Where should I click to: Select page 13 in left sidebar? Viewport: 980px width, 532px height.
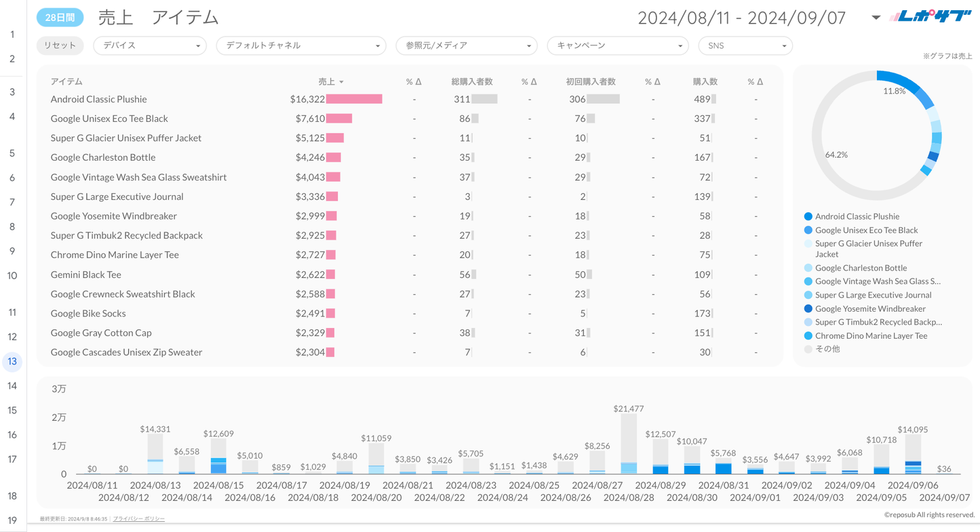[x=12, y=361]
